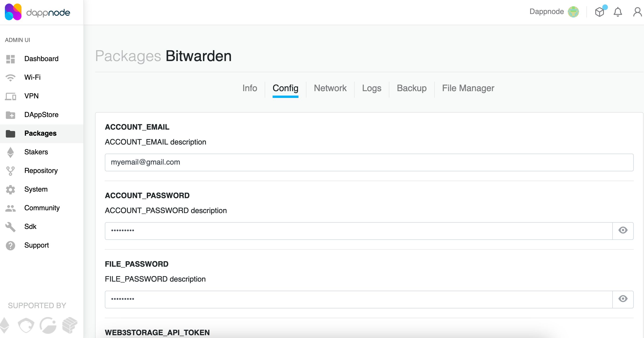644x338 pixels.
Task: Go to Community page
Action: [41, 208]
